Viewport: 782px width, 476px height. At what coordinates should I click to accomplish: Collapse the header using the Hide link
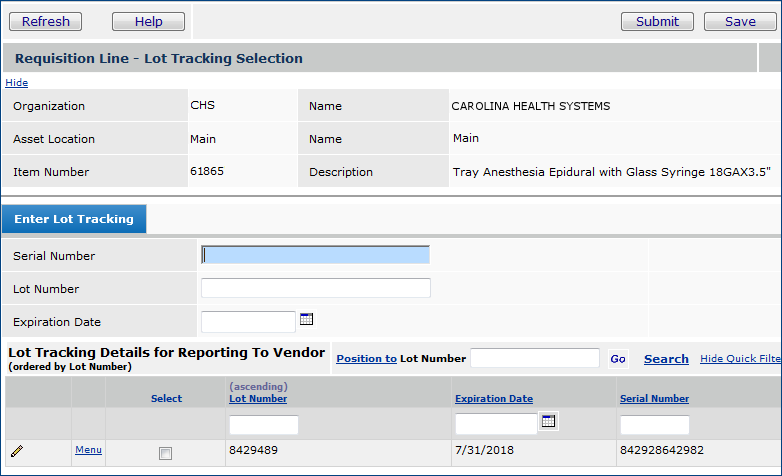tap(17, 83)
